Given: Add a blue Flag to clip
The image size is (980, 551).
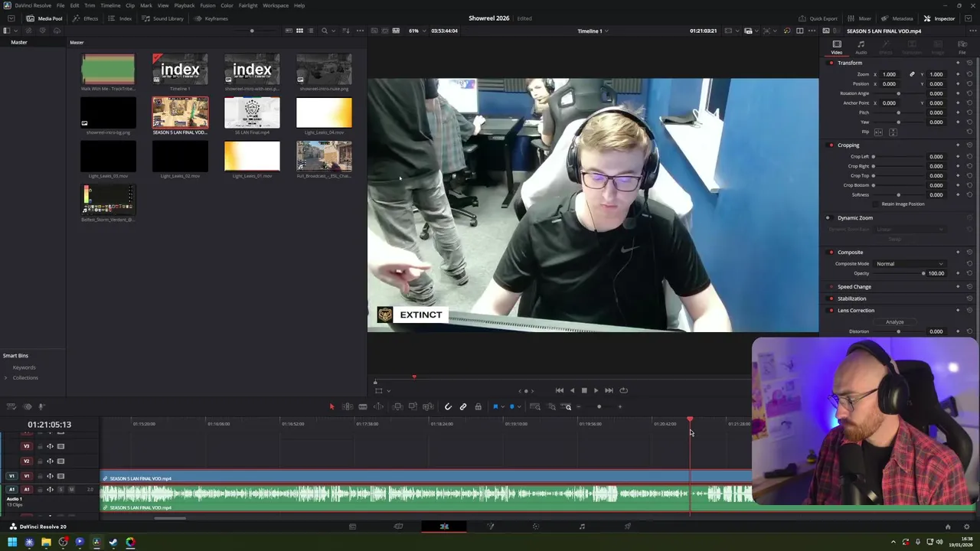Looking at the screenshot, I should (x=495, y=406).
